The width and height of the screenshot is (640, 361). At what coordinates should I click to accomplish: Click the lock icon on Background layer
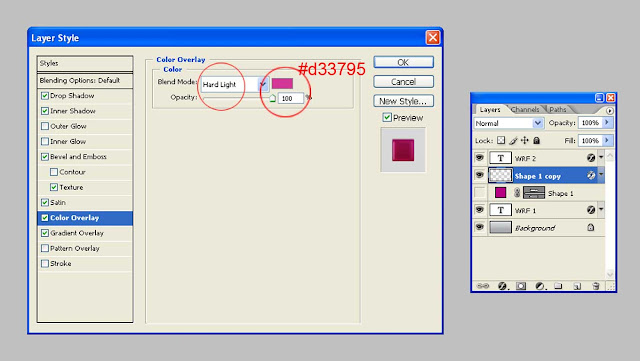click(x=591, y=227)
